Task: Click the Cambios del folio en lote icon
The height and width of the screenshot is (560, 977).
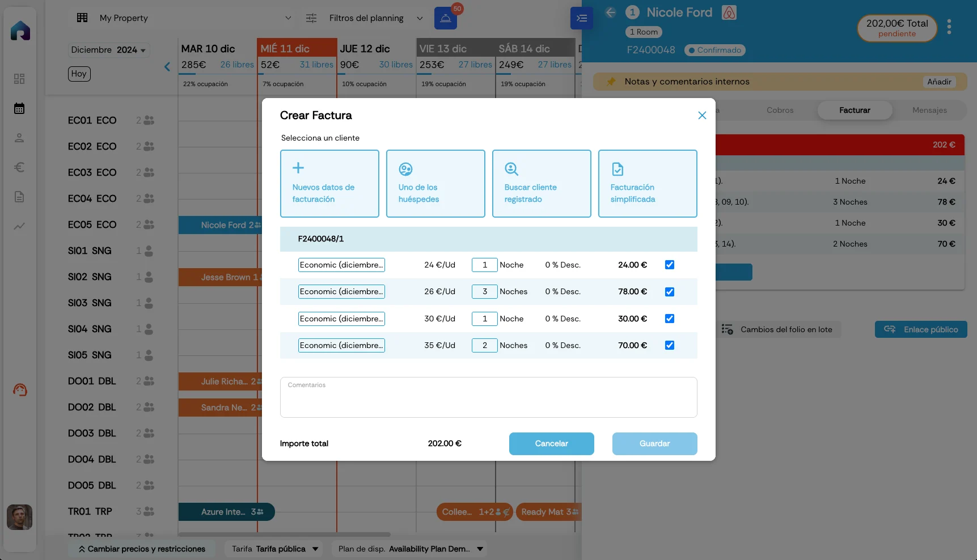Action: tap(728, 329)
